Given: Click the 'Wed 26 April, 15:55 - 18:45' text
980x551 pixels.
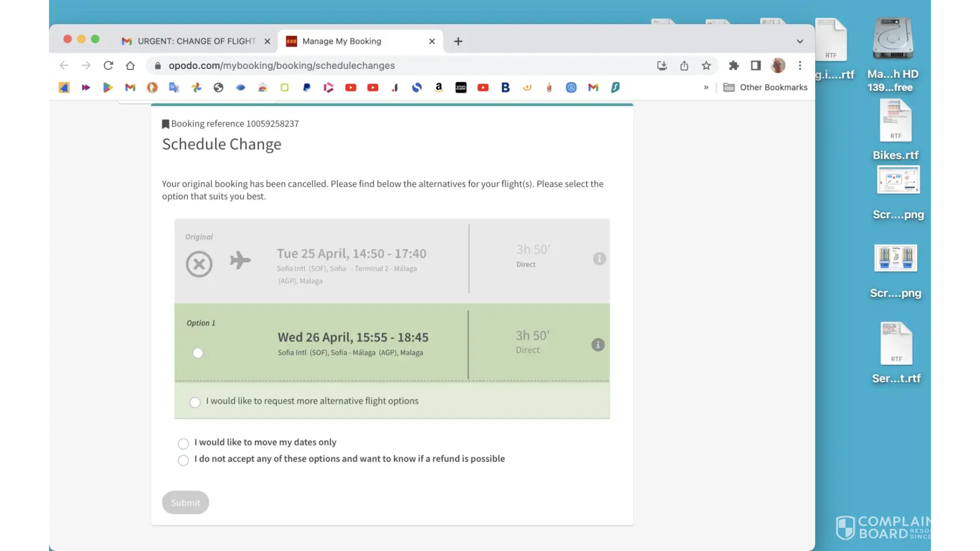Looking at the screenshot, I should [353, 337].
